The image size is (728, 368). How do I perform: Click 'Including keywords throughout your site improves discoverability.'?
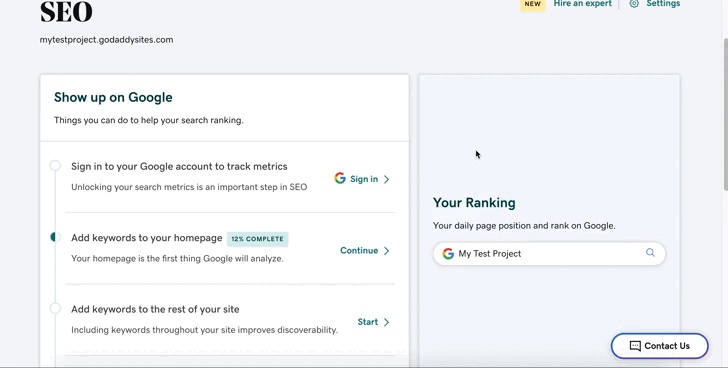click(204, 330)
